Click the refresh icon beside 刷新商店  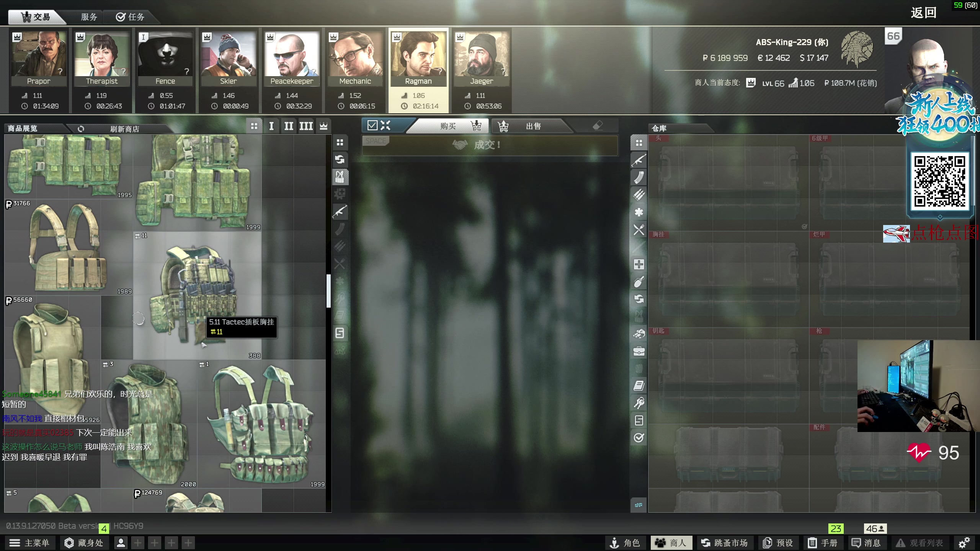(x=81, y=129)
